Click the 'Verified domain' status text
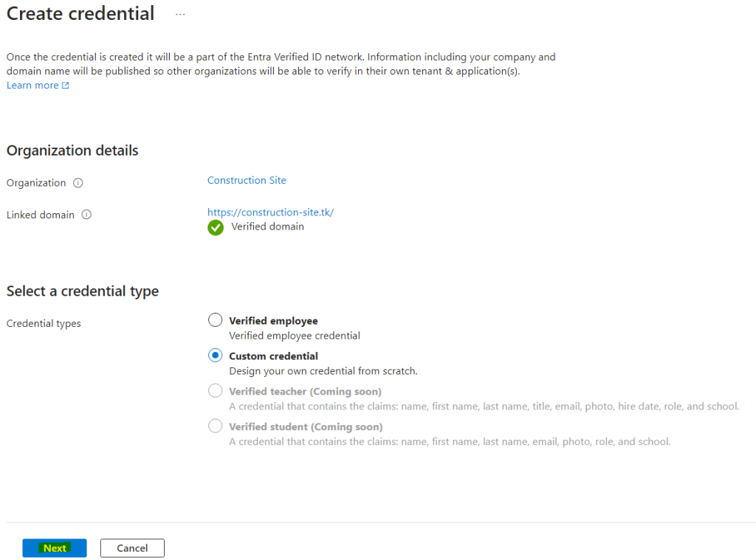 point(267,227)
